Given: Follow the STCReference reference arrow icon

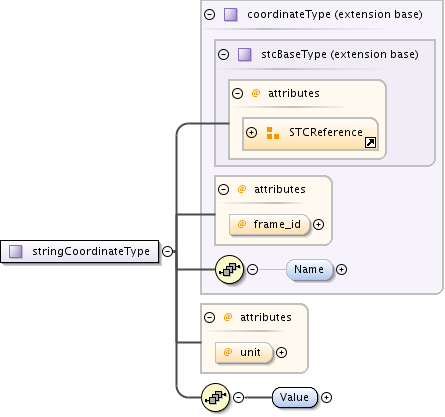Looking at the screenshot, I should 370,143.
